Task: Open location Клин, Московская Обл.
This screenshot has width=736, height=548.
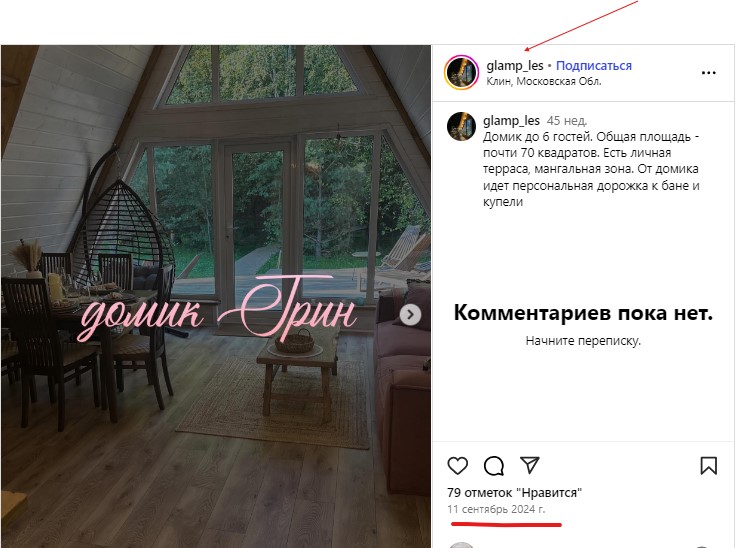Action: (x=544, y=81)
